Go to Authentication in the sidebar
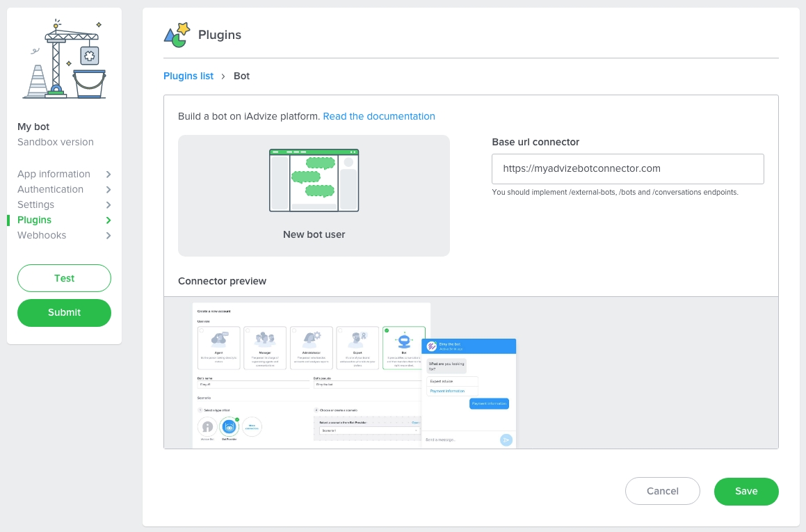The height and width of the screenshot is (532, 806). click(x=50, y=189)
